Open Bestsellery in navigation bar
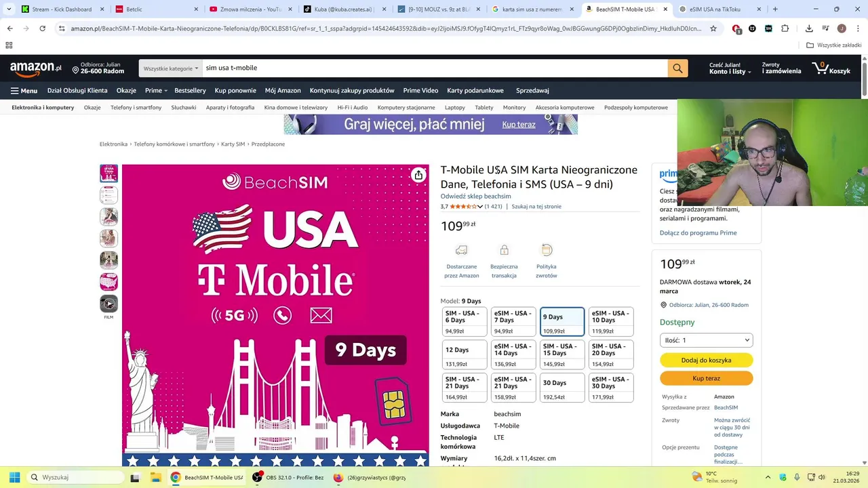Viewport: 868px width, 488px height. pyautogui.click(x=190, y=91)
